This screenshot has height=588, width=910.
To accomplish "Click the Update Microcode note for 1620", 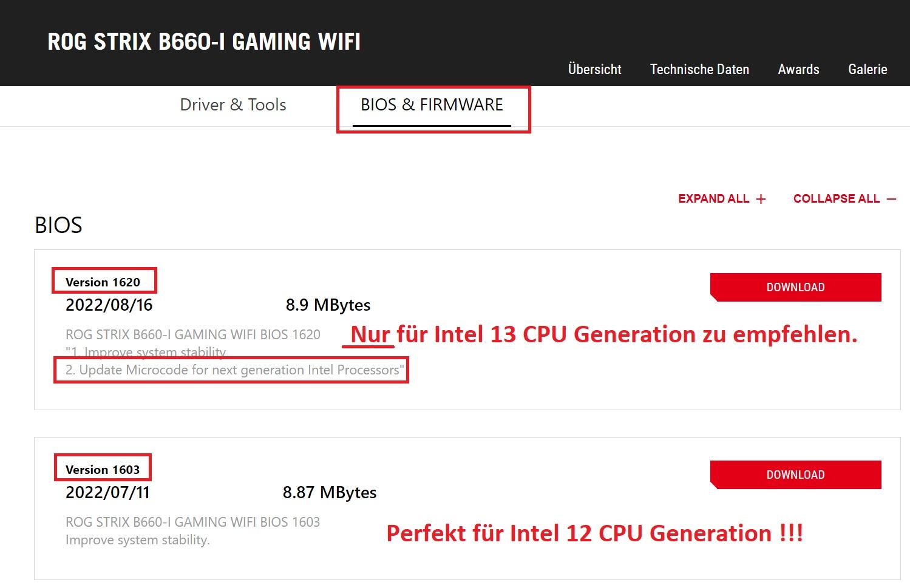I will click(234, 370).
